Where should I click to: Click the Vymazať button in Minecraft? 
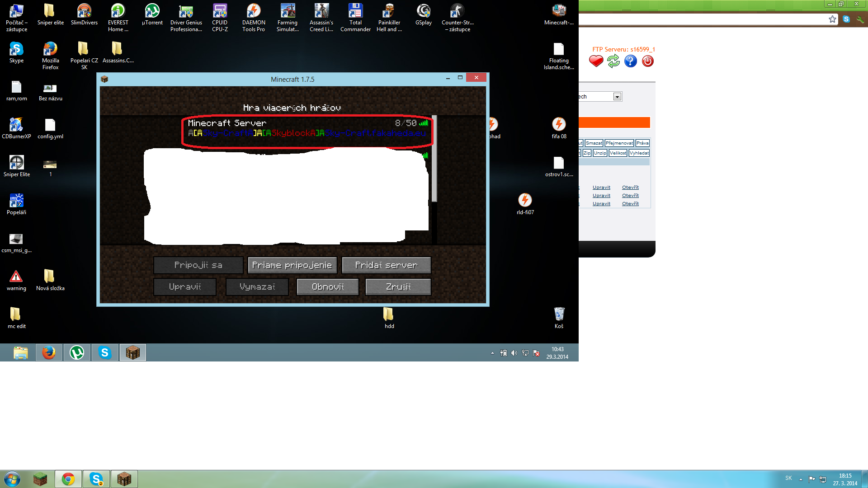coord(257,287)
